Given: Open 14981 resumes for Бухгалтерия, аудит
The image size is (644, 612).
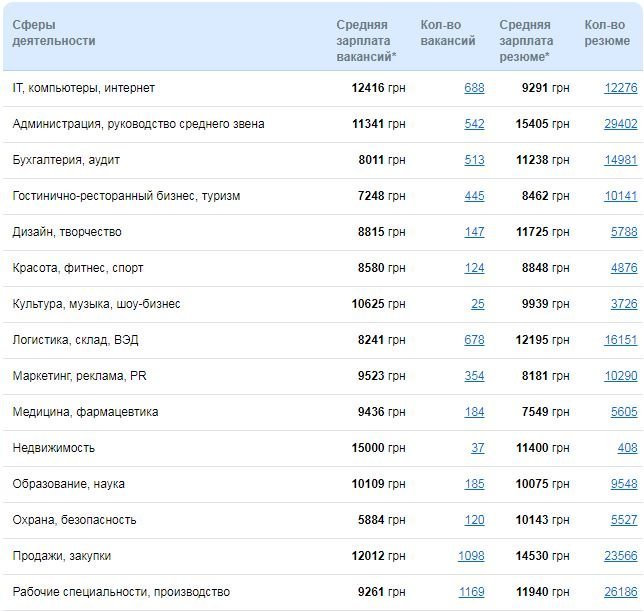Looking at the screenshot, I should coord(620,160).
